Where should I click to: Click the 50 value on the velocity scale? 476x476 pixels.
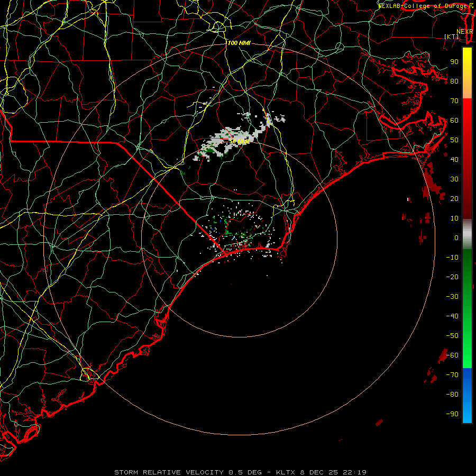[x=454, y=140]
